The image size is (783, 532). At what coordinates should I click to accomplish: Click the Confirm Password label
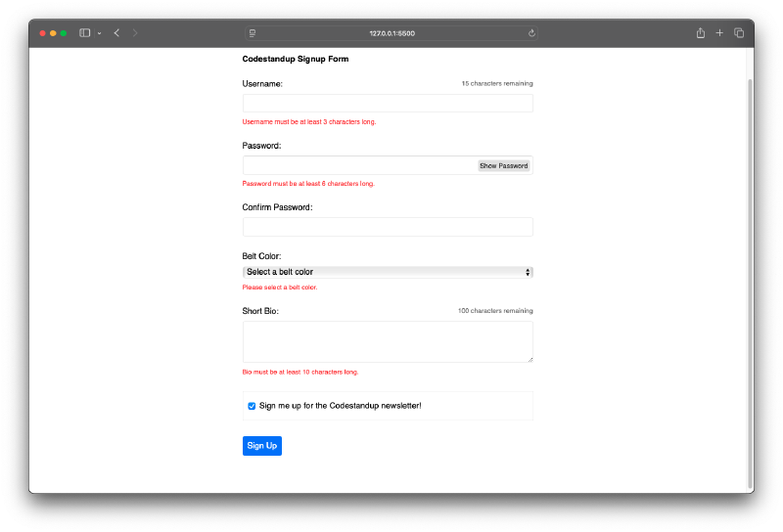pyautogui.click(x=277, y=207)
